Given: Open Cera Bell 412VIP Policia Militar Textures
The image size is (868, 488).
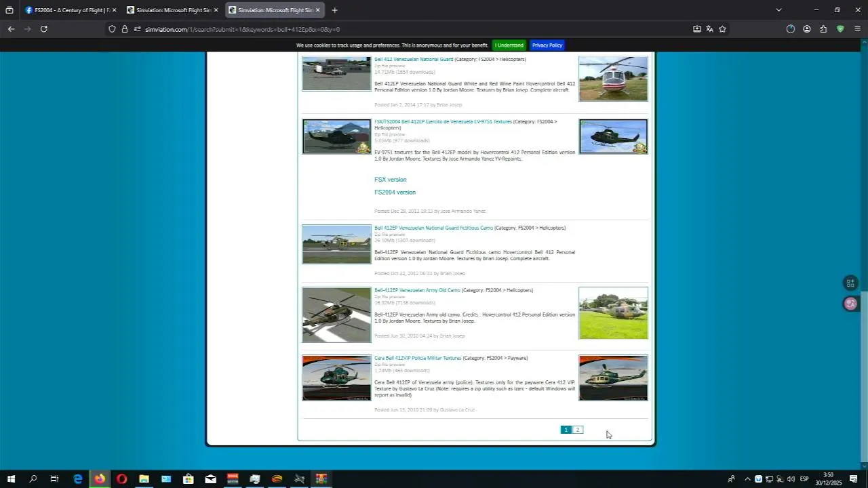Looking at the screenshot, I should [418, 359].
